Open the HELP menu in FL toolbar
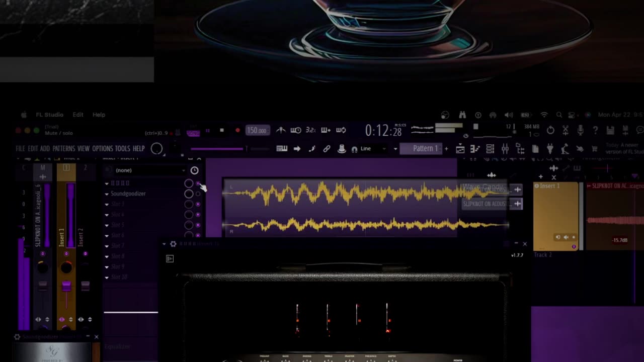The image size is (644, 362). (138, 149)
